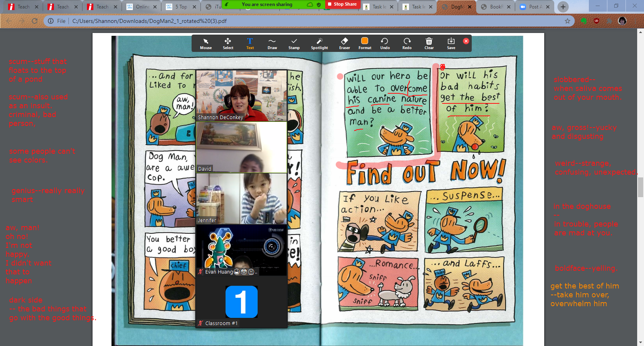The image size is (644, 346).
Task: Click the cloud icon in sharing bar
Action: [310, 5]
